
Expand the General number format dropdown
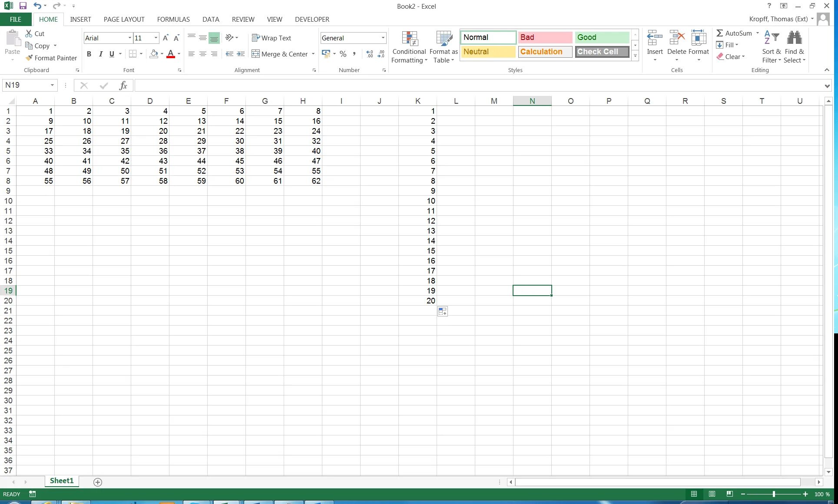coord(383,38)
